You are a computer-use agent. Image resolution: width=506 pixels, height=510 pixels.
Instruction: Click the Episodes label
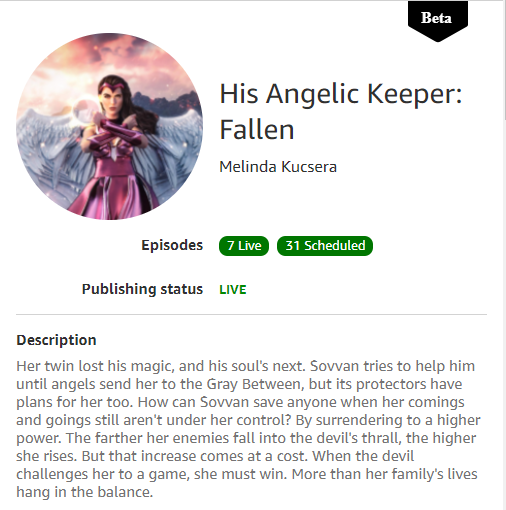[x=172, y=245]
